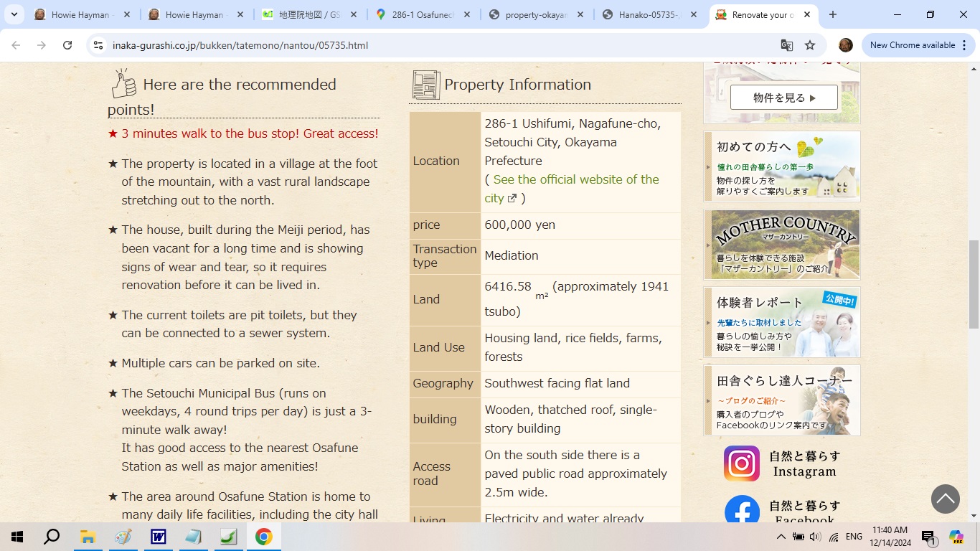Screen dimensions: 980x551
Task: Bookmark this page with the star icon
Action: (x=810, y=45)
